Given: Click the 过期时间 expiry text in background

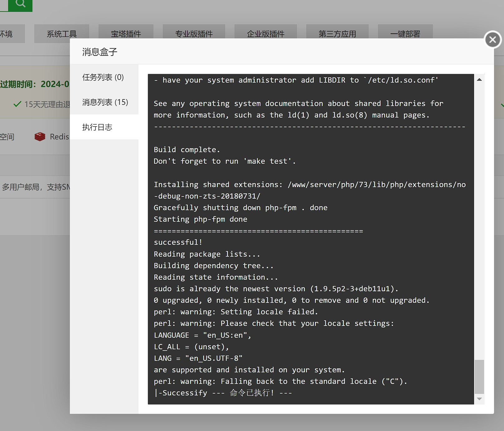Looking at the screenshot, I should 35,84.
